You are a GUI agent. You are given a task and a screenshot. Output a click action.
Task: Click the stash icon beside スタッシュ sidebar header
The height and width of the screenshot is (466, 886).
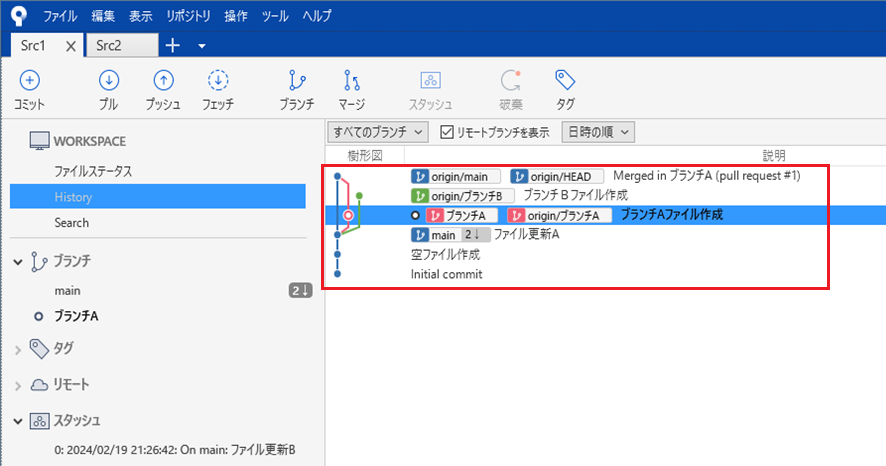click(x=39, y=421)
